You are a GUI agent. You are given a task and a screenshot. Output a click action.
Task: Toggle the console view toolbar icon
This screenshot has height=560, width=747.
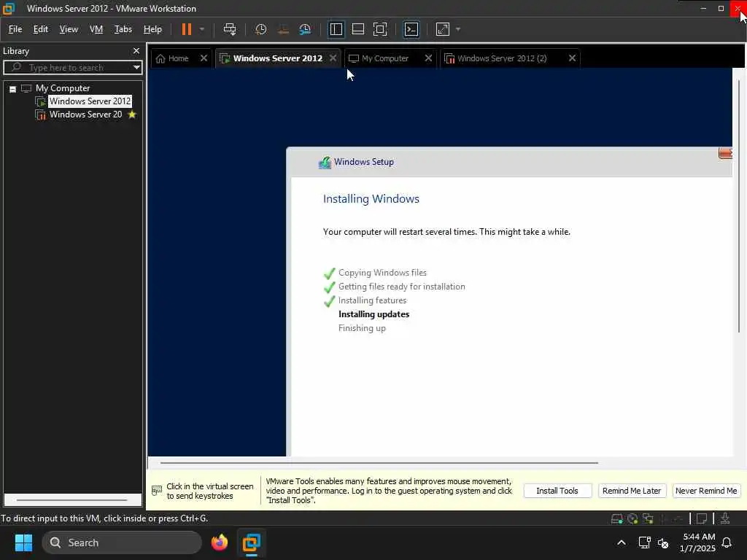(411, 29)
